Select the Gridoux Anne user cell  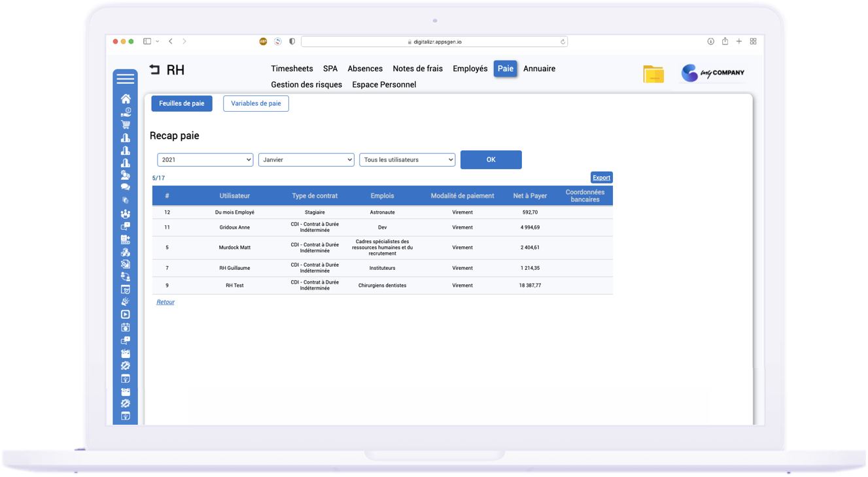235,227
